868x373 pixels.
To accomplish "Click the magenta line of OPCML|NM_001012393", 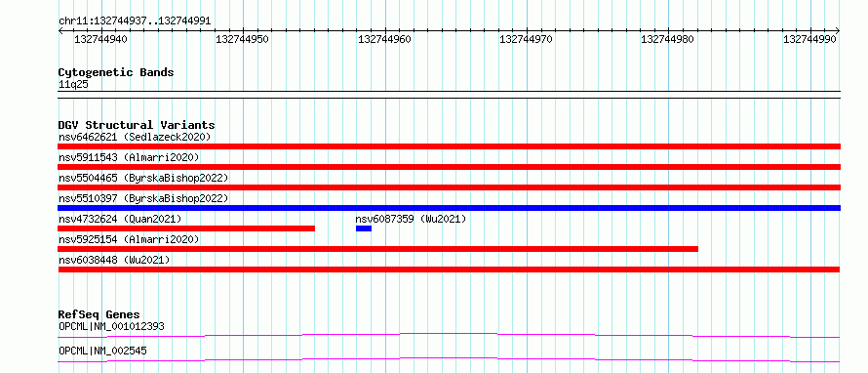I will click(449, 335).
